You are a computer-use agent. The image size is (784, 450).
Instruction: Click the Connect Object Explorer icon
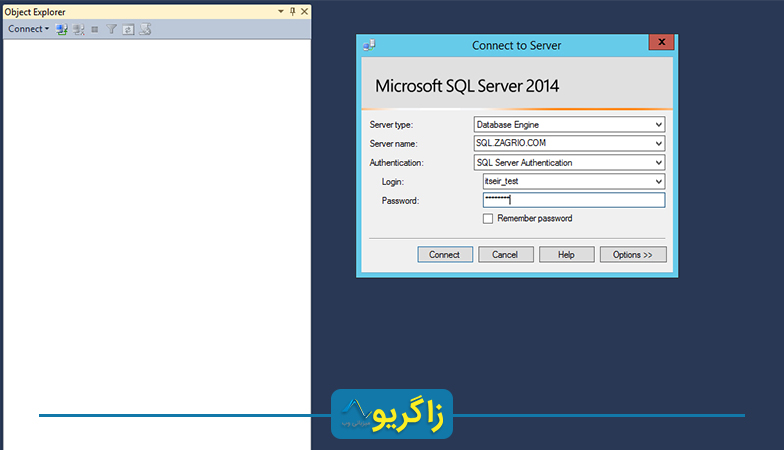click(62, 30)
